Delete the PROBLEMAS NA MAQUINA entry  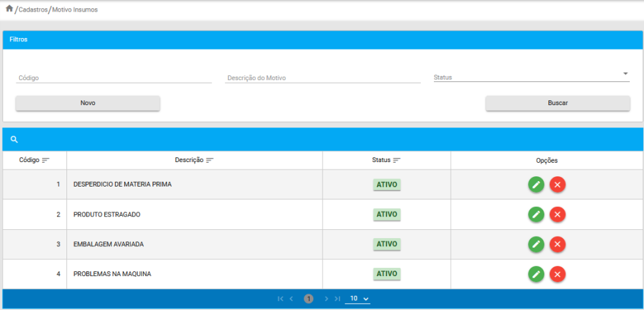557,274
